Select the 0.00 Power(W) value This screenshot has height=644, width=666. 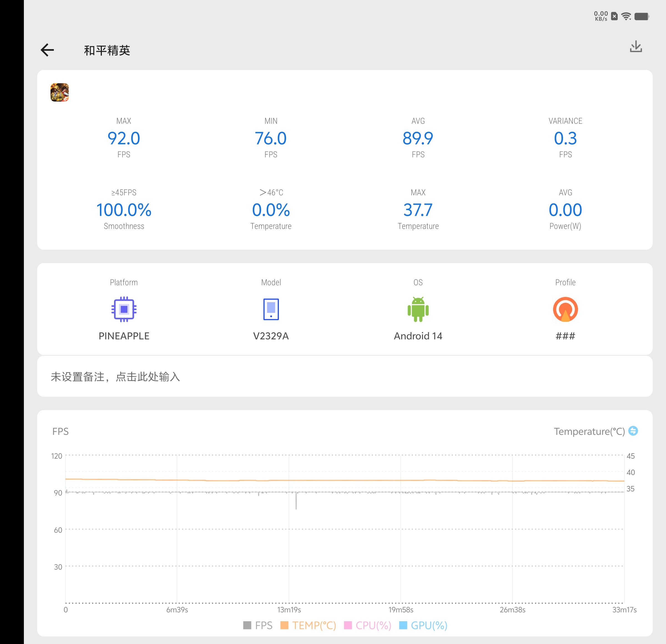click(566, 210)
